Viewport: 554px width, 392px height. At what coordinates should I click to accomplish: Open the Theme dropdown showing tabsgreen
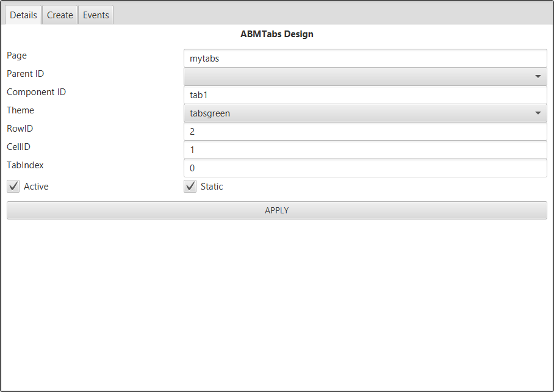point(365,113)
